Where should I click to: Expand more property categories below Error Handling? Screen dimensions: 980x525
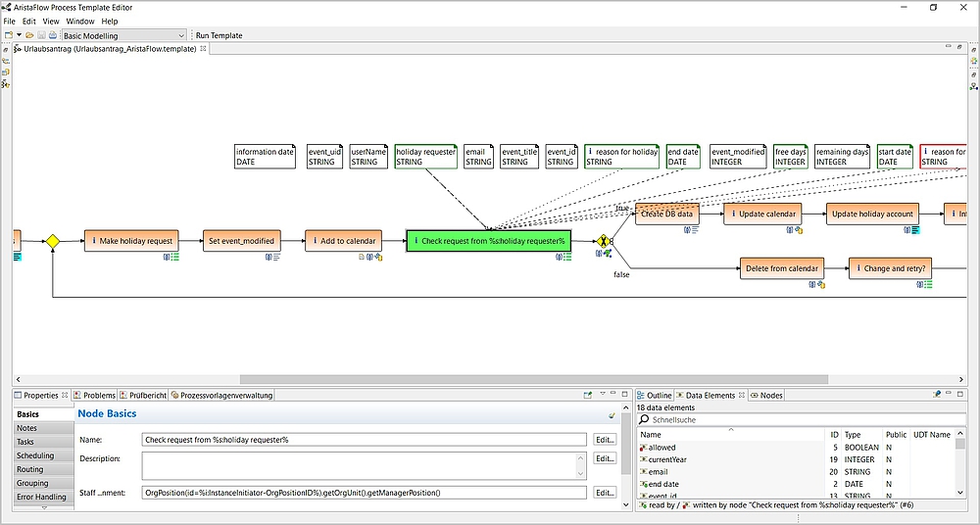(44, 507)
